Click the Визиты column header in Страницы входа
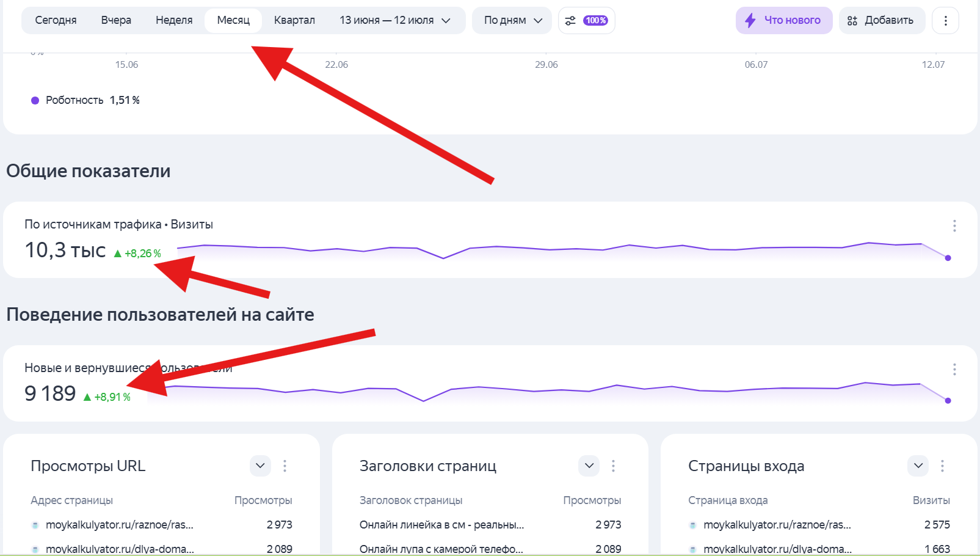 coord(931,500)
